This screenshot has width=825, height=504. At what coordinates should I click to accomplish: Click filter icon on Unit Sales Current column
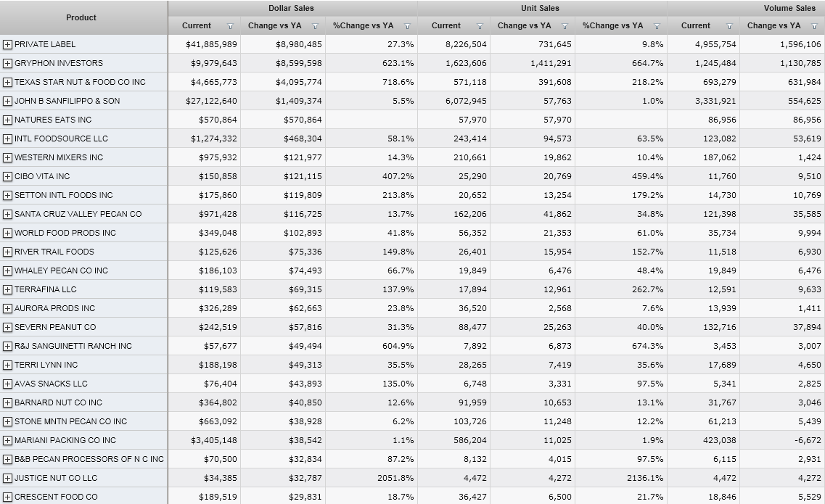tap(480, 26)
